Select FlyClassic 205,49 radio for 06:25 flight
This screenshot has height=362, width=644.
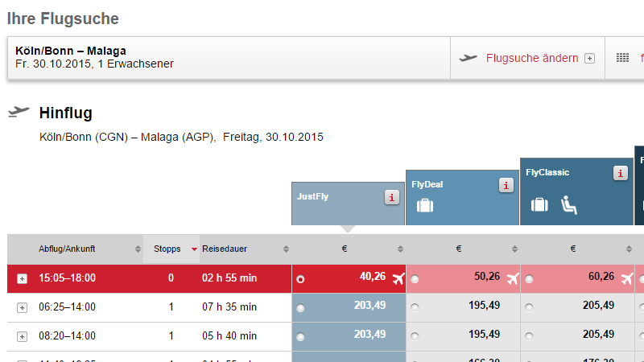[529, 307]
